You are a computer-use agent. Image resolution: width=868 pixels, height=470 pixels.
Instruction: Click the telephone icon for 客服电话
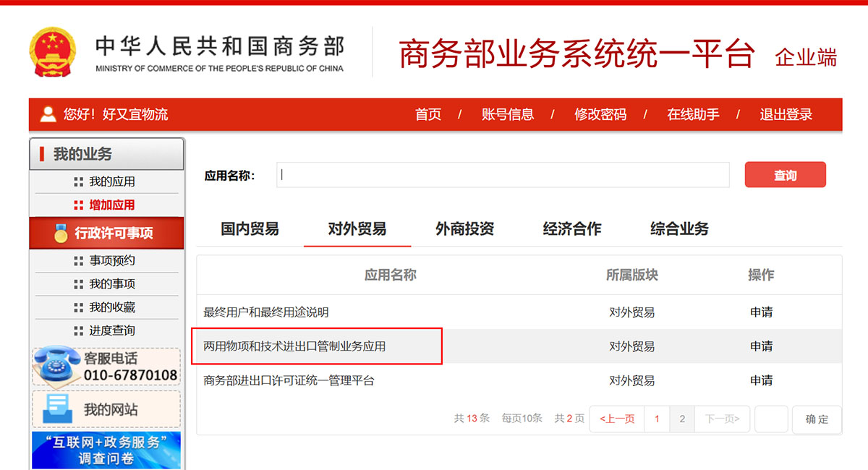click(x=56, y=365)
